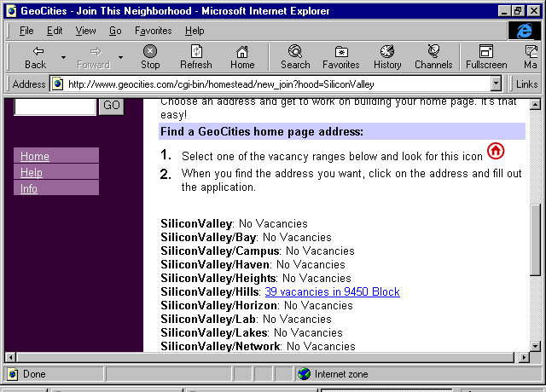Open the Back history dropdown arrow
546x392 pixels.
click(x=63, y=57)
